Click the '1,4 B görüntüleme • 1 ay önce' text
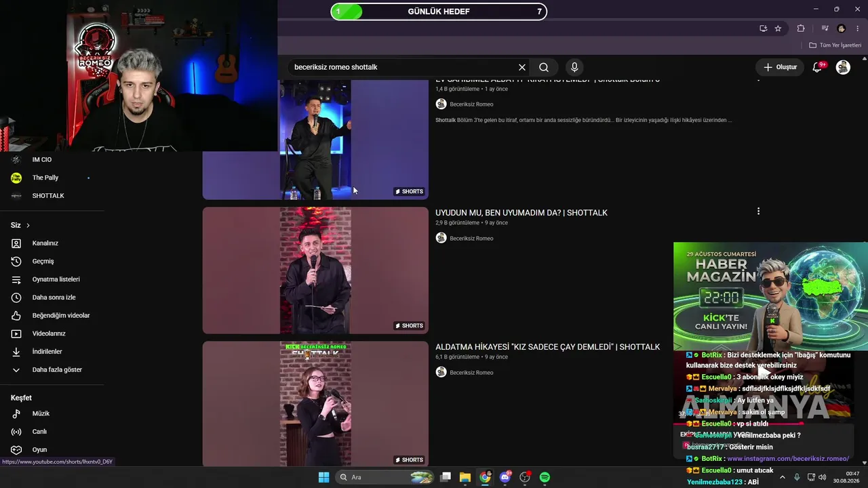Screen dimensions: 868x488 (471, 89)
